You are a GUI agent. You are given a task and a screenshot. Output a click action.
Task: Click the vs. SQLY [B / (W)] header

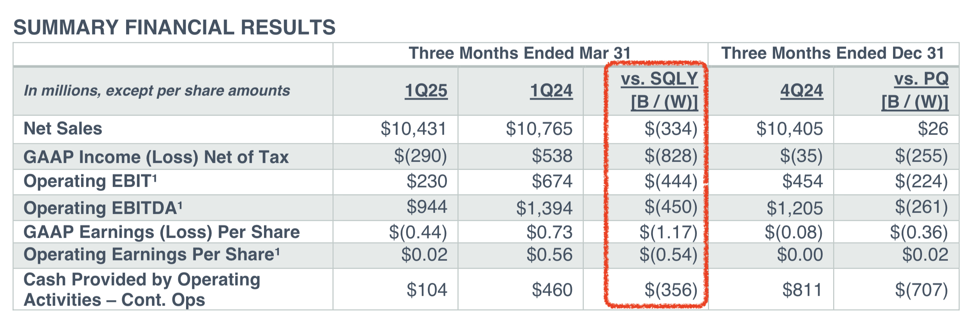[659, 91]
